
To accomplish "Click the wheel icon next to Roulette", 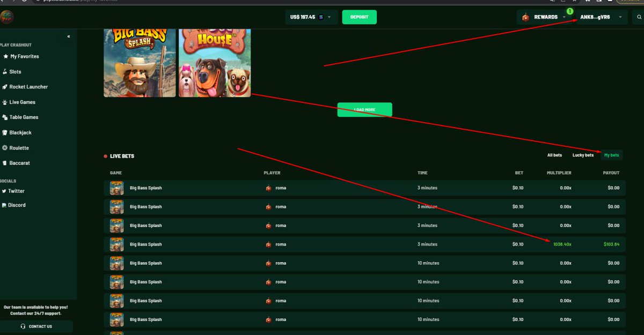I will click(5, 147).
